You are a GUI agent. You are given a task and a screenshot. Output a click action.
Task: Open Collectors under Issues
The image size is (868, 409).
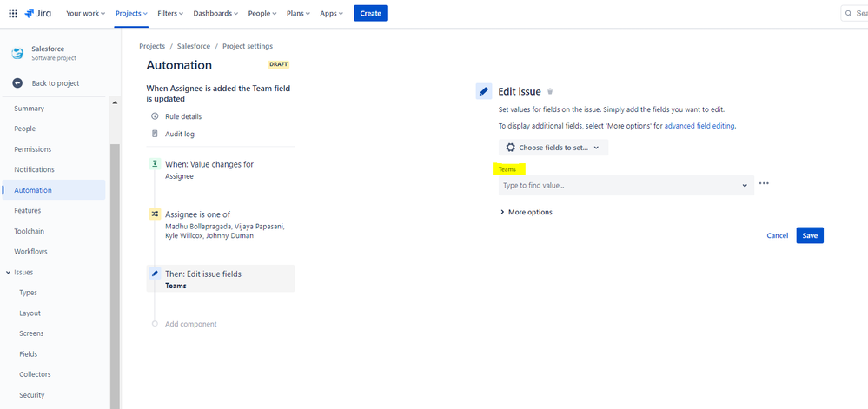tap(35, 374)
